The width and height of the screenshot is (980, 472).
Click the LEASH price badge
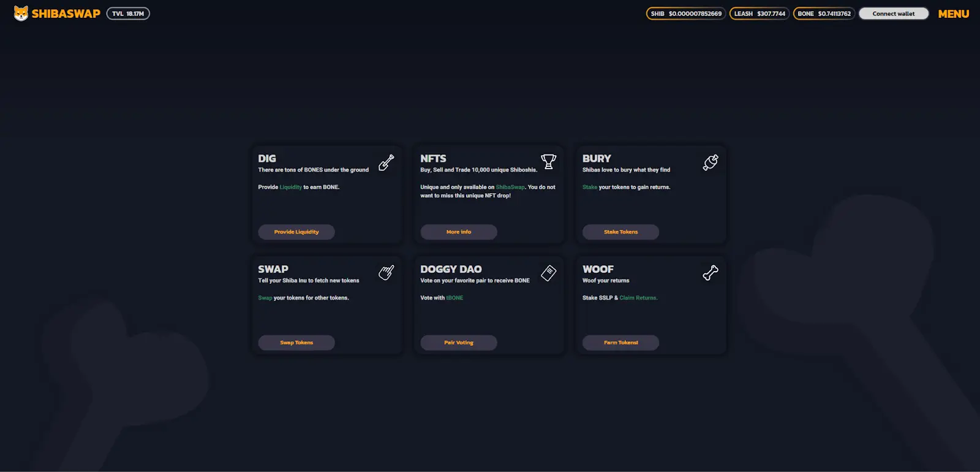759,13
